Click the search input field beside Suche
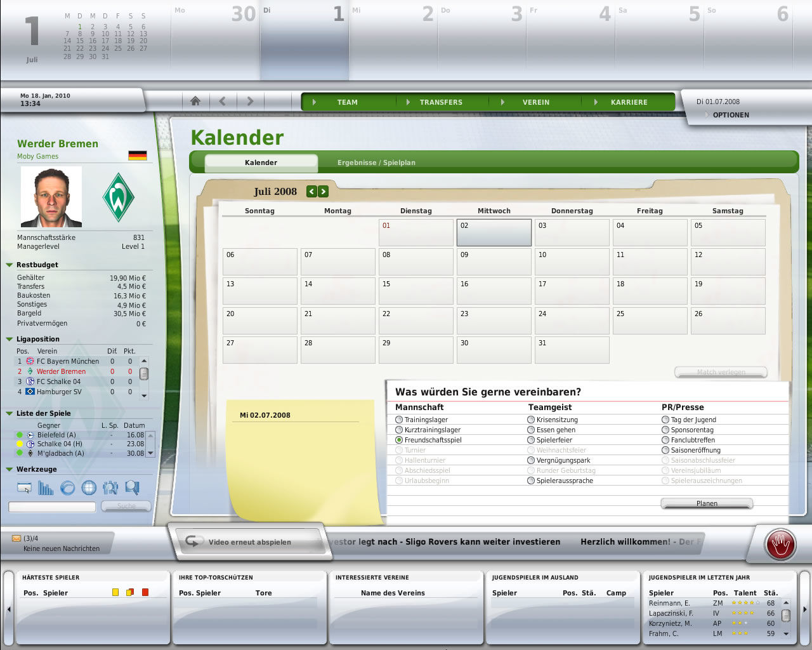The width and height of the screenshot is (812, 650). [x=52, y=507]
